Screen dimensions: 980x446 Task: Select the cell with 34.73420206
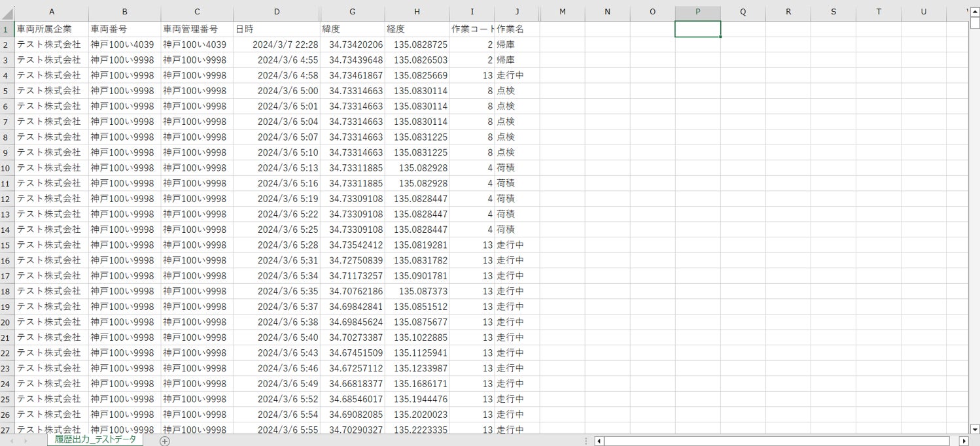pos(353,44)
